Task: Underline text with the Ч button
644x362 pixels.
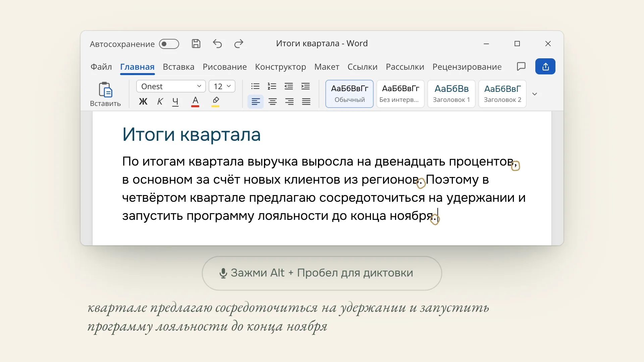Action: point(175,101)
